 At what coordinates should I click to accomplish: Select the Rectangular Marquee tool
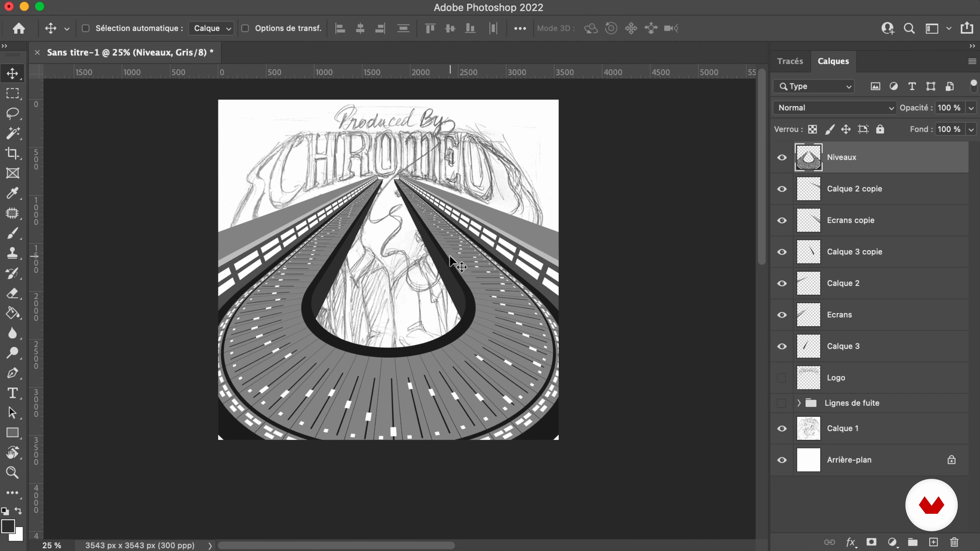[x=13, y=94]
